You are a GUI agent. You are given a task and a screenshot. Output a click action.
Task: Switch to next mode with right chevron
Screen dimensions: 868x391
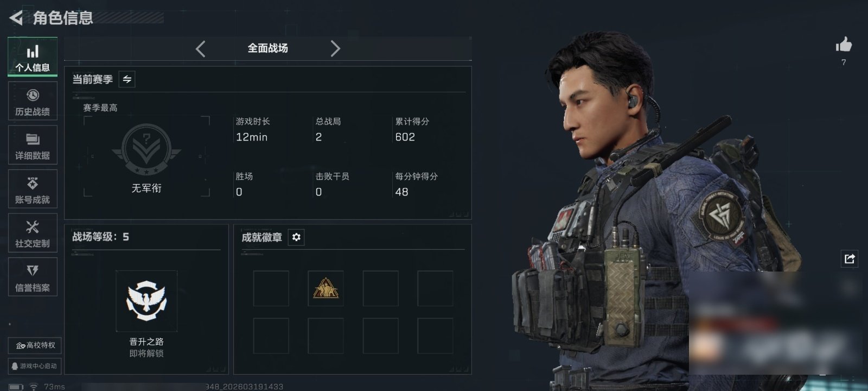point(335,49)
